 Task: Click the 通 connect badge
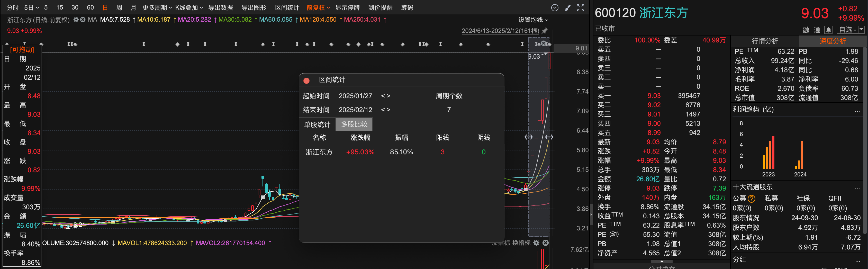pos(817,30)
